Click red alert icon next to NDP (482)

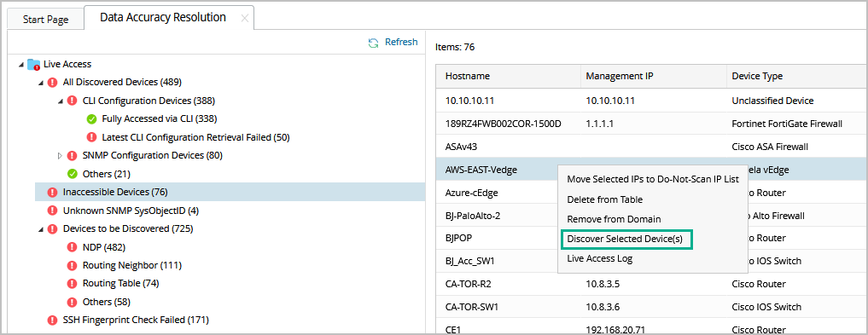72,247
